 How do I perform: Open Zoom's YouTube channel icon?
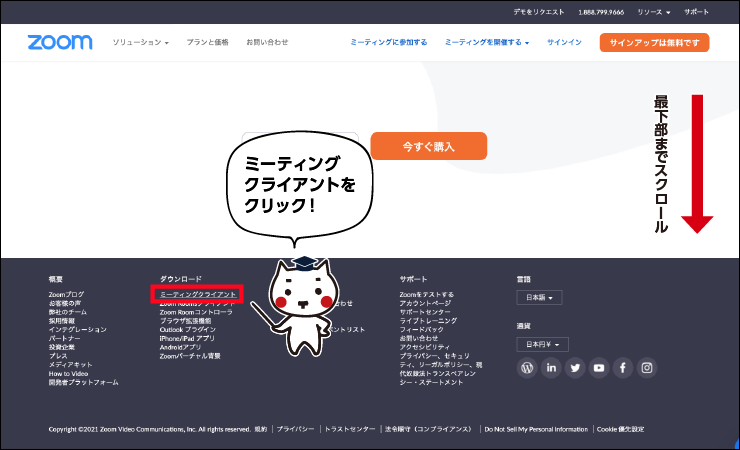(599, 368)
